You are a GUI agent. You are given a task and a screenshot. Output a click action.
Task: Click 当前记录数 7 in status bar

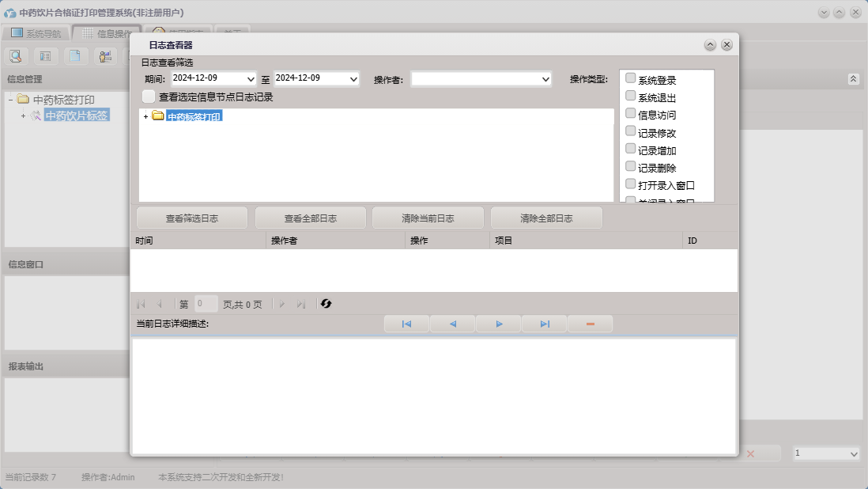31,477
